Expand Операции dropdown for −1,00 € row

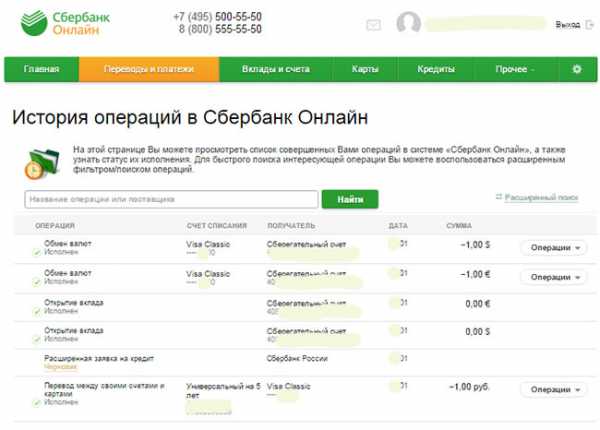pos(554,277)
